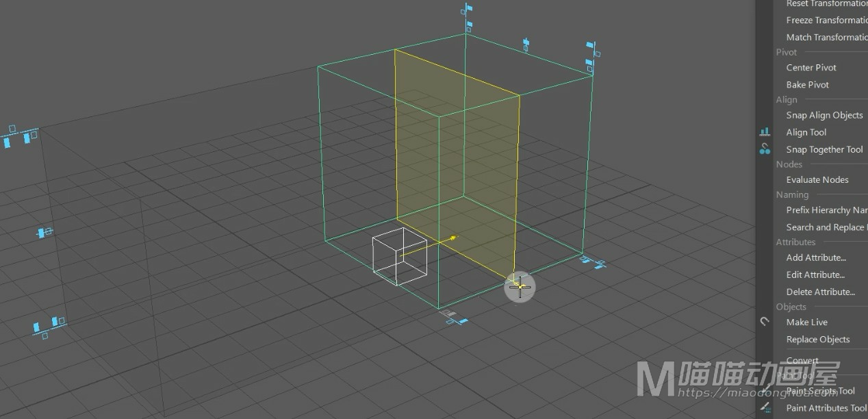
Task: Click the Paint Attributes Tool brush icon
Action: click(x=765, y=407)
